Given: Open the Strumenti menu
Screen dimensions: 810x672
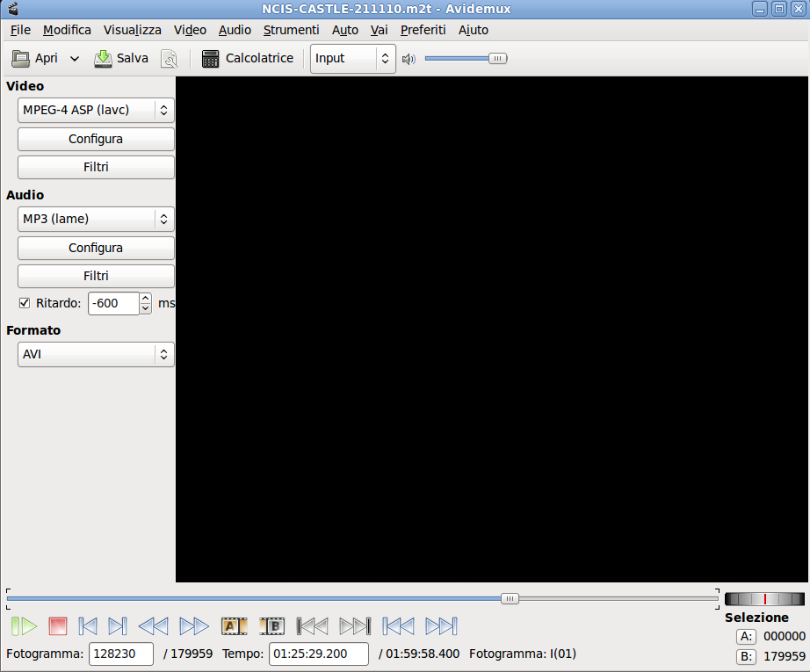Looking at the screenshot, I should (x=292, y=30).
